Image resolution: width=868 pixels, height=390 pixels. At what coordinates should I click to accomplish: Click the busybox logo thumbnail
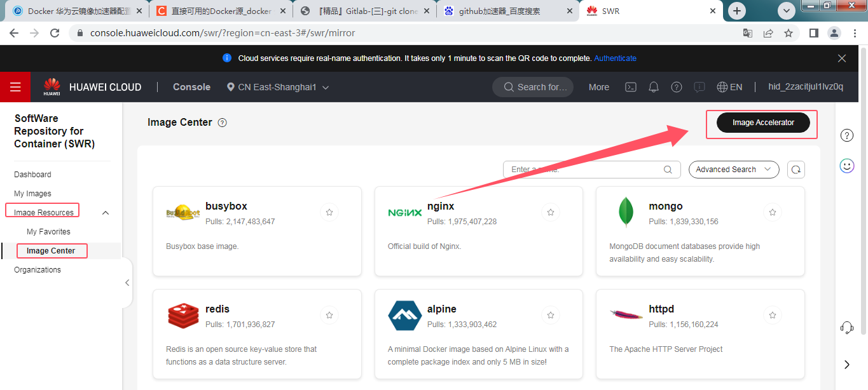tap(183, 213)
